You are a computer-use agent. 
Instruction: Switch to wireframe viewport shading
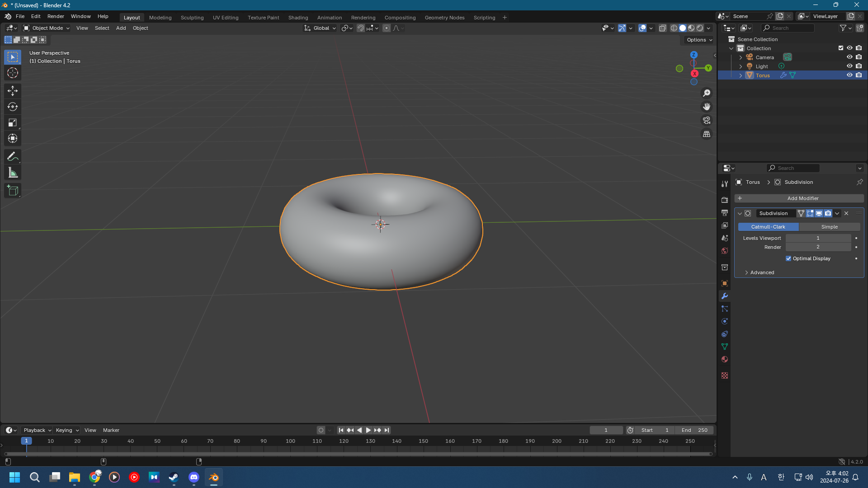pyautogui.click(x=674, y=28)
